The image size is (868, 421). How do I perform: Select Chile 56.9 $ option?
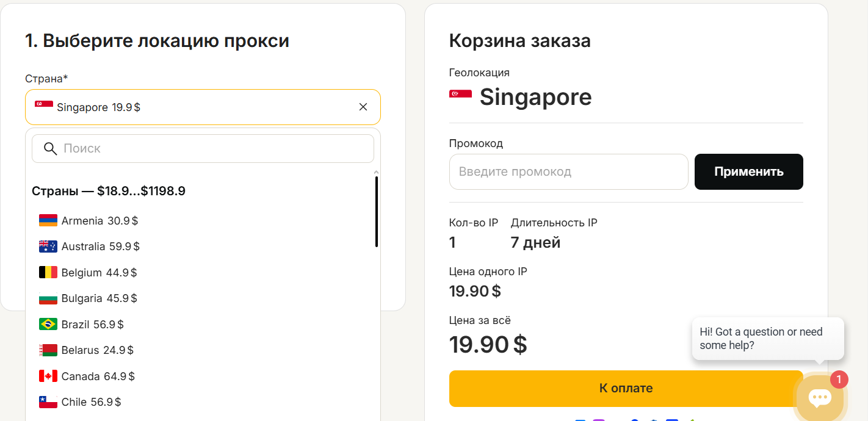(91, 402)
